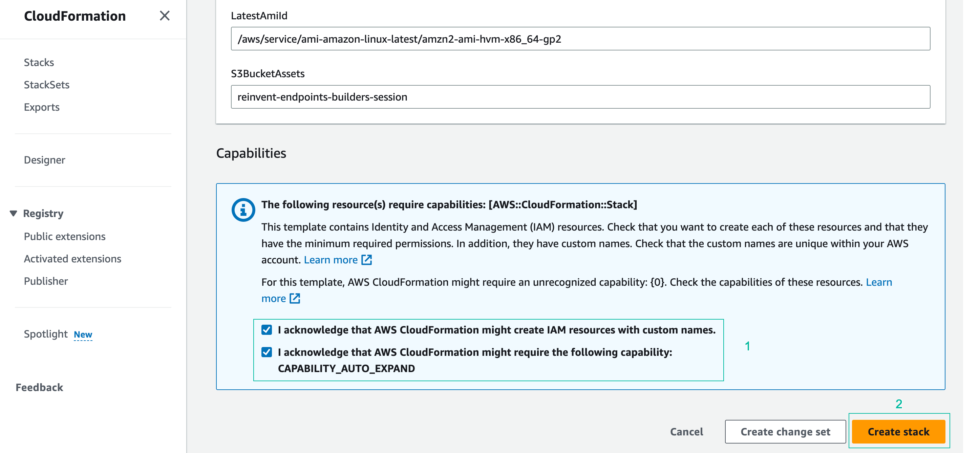The width and height of the screenshot is (980, 453).
Task: Click into the LatestAmiId input field
Action: click(x=580, y=39)
